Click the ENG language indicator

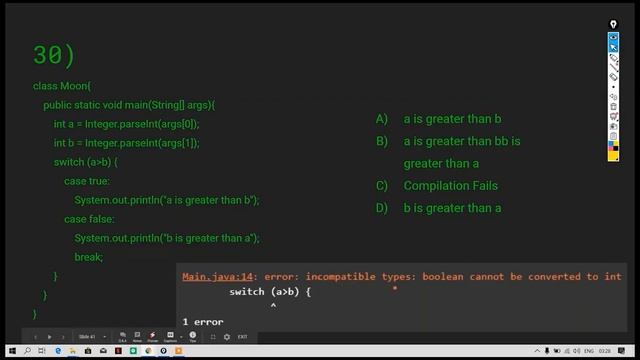pyautogui.click(x=589, y=351)
